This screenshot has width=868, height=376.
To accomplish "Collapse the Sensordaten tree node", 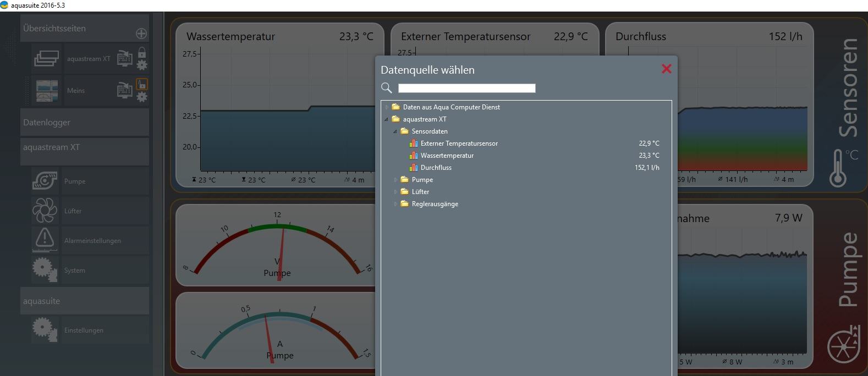I will pos(395,131).
